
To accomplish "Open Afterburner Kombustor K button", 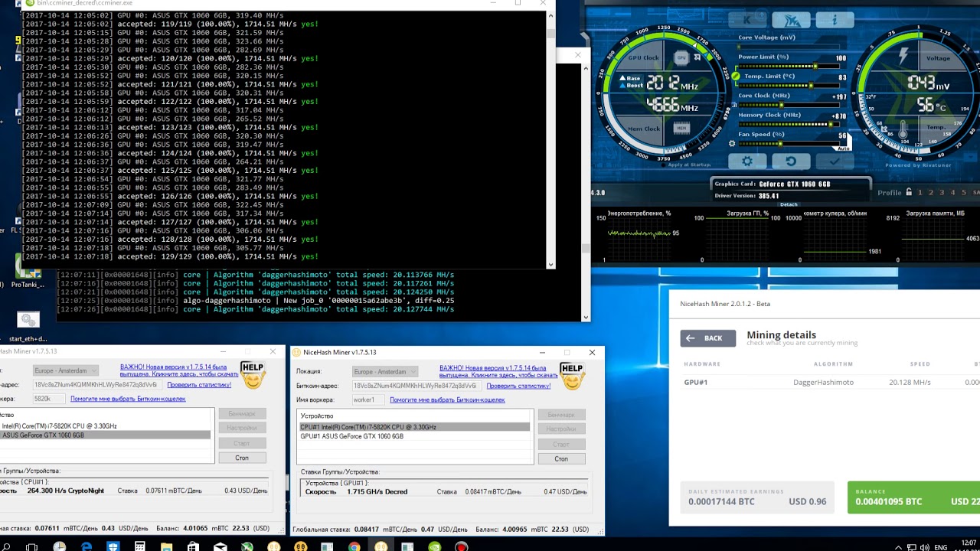I will 748,20.
